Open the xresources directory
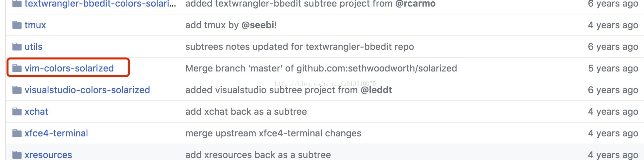This screenshot has height=160, width=644. pyautogui.click(x=48, y=155)
